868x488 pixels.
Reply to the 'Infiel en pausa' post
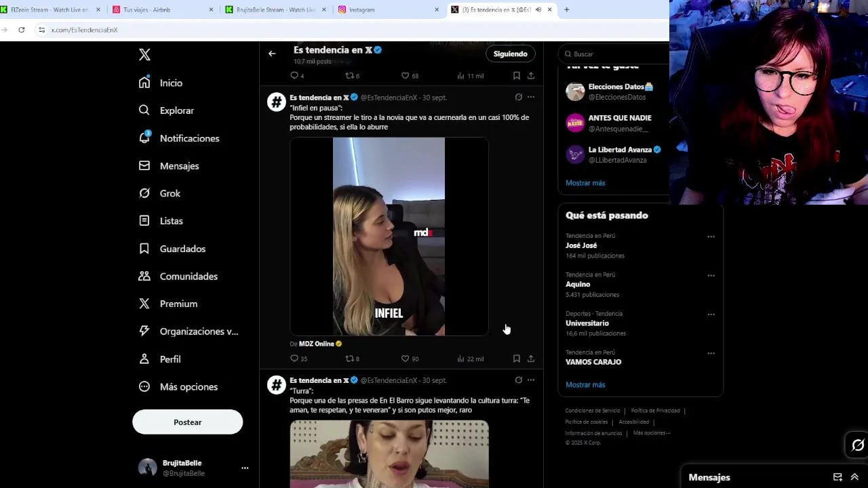298,359
